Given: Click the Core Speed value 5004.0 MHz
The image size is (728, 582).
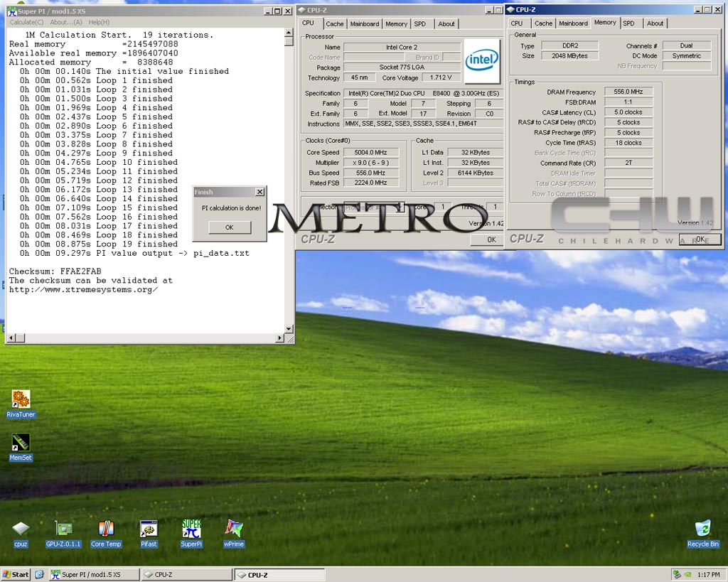Looking at the screenshot, I should coord(370,152).
